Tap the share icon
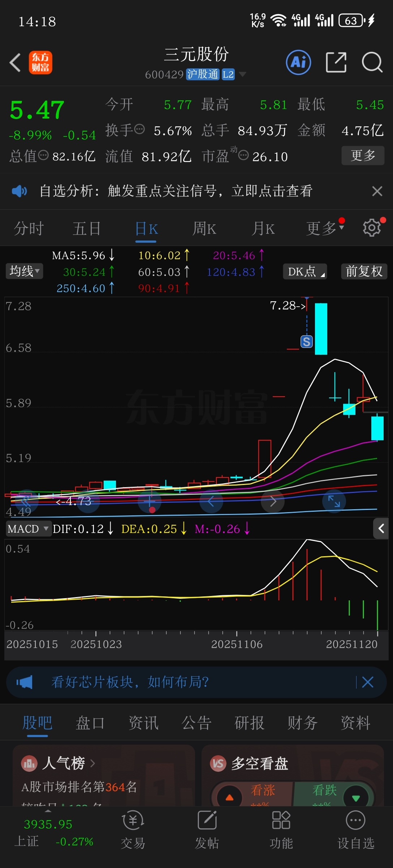The height and width of the screenshot is (868, 393). (x=336, y=62)
